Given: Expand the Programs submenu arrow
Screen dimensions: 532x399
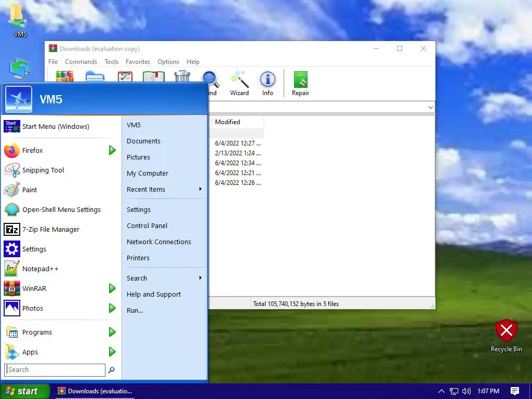Looking at the screenshot, I should point(112,332).
